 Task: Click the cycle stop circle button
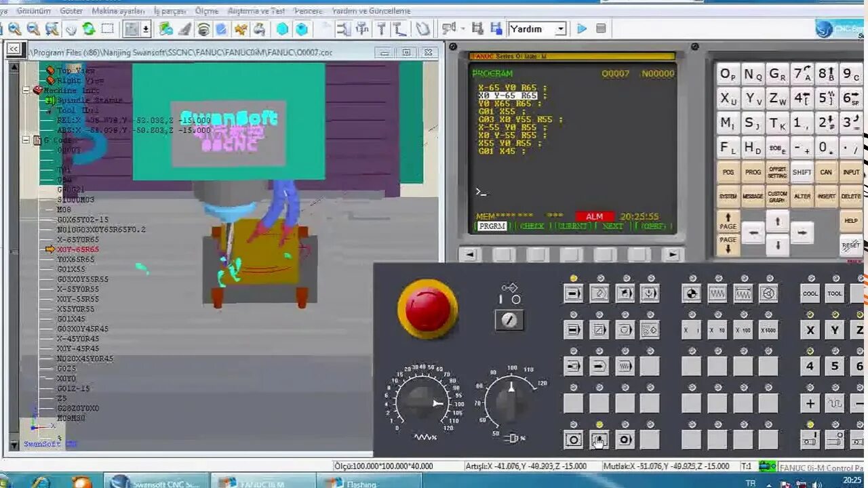(x=574, y=440)
